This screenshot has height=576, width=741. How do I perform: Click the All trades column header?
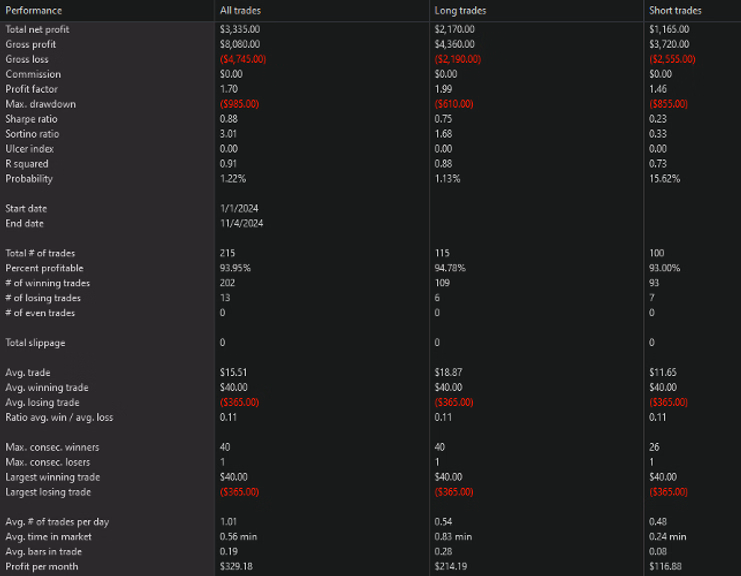pos(241,10)
